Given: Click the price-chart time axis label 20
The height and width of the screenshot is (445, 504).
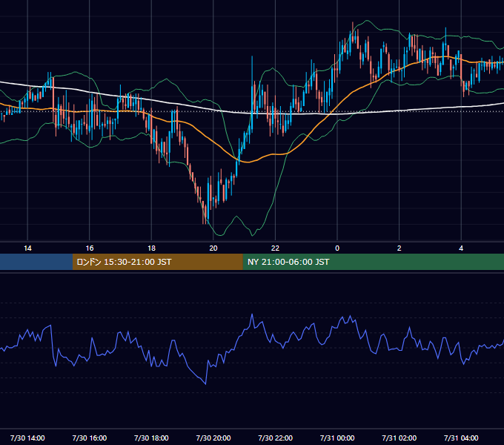Looking at the screenshot, I should click(213, 248).
